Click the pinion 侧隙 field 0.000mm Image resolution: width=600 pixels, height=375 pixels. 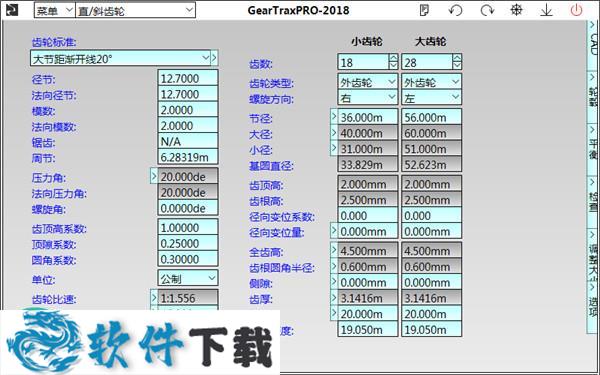pyautogui.click(x=368, y=282)
